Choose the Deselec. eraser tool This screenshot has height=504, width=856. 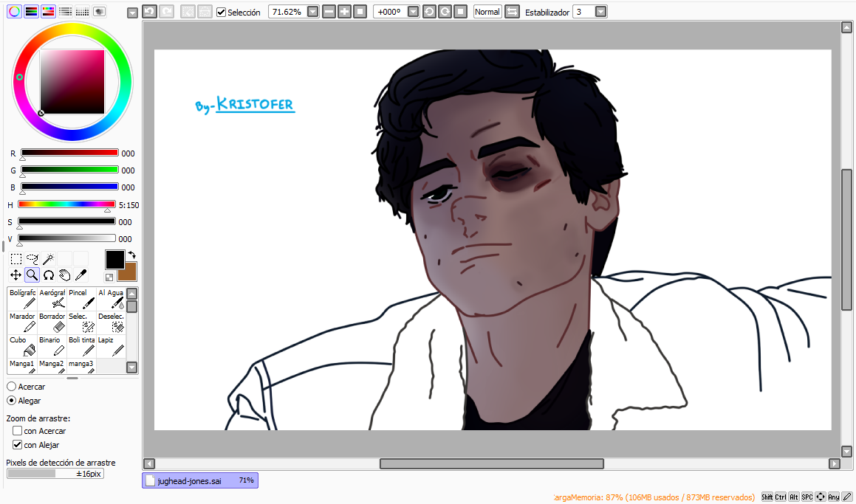click(111, 322)
